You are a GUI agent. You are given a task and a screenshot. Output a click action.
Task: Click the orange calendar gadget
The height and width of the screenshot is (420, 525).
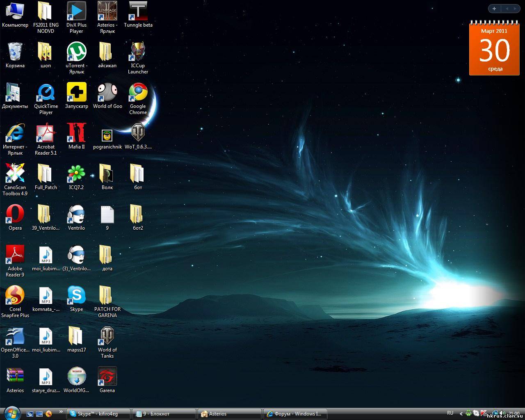pos(494,49)
